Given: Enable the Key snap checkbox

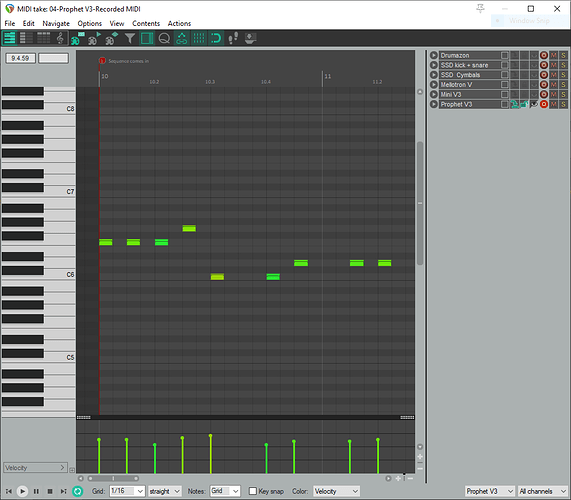Looking at the screenshot, I should [x=253, y=491].
